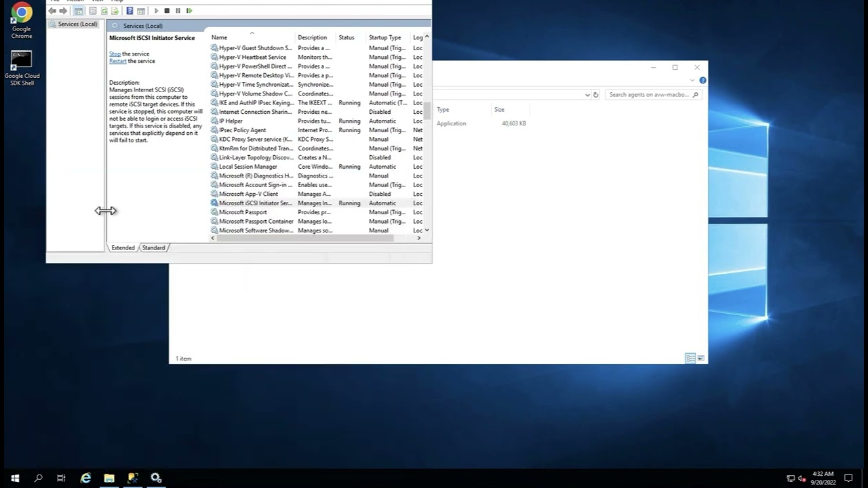Switch Explorer to details view icon

click(690, 358)
